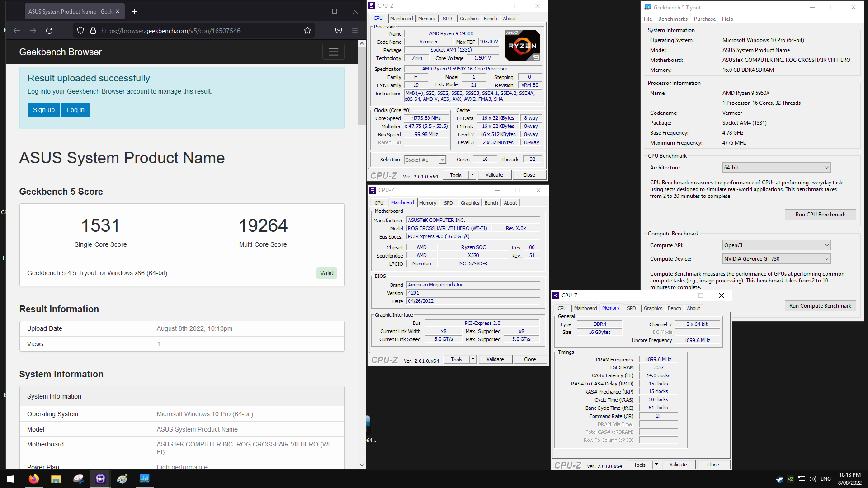Viewport: 868px width, 488px height.
Task: Click the Log in button
Action: click(75, 110)
